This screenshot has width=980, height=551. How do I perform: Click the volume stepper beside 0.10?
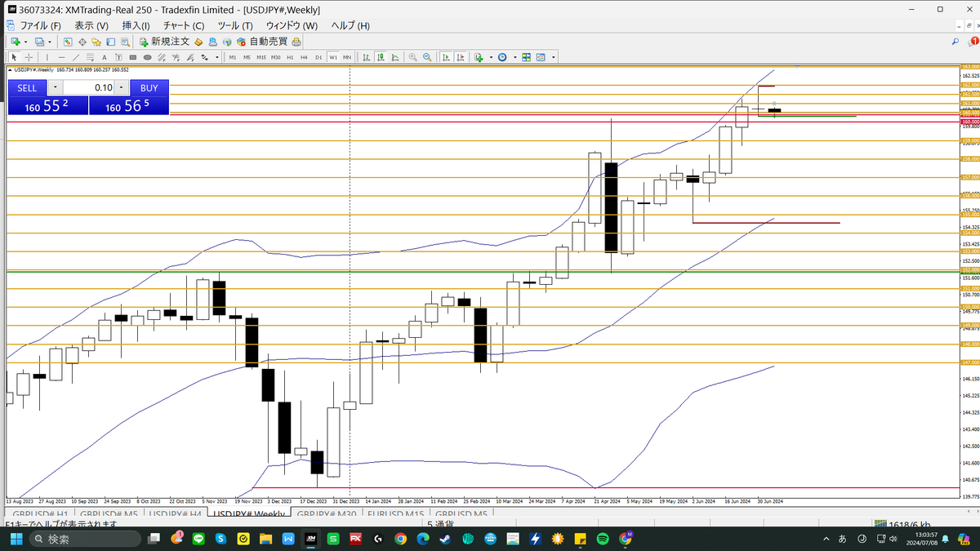[x=121, y=87]
